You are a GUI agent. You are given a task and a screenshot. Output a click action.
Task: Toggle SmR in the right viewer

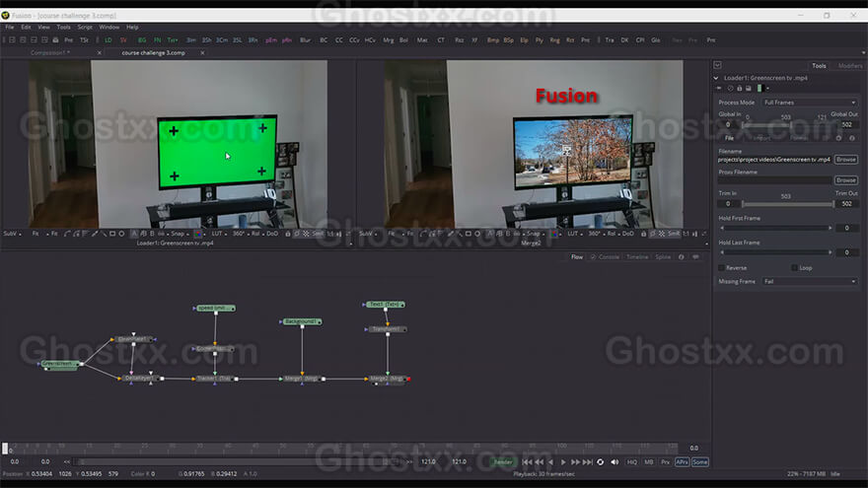[x=673, y=234]
